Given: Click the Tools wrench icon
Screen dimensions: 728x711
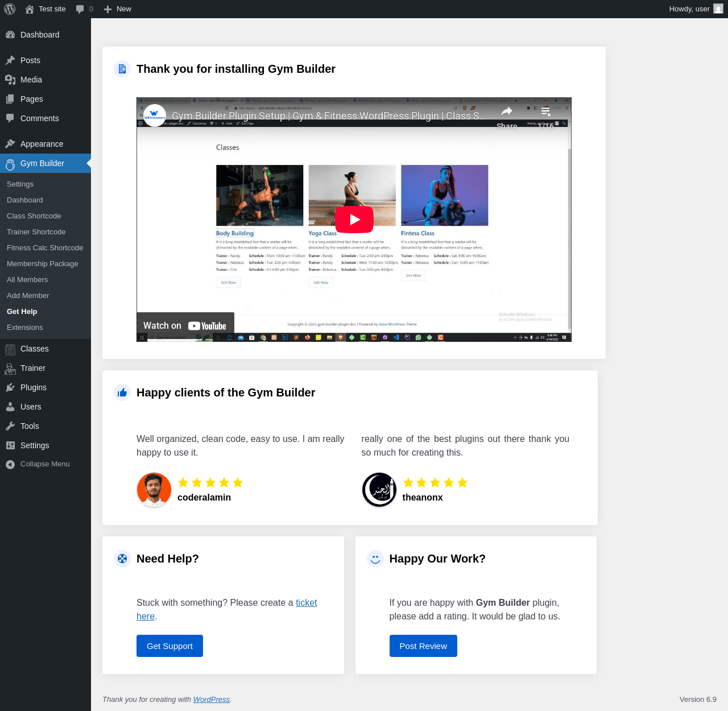Looking at the screenshot, I should pos(10,426).
